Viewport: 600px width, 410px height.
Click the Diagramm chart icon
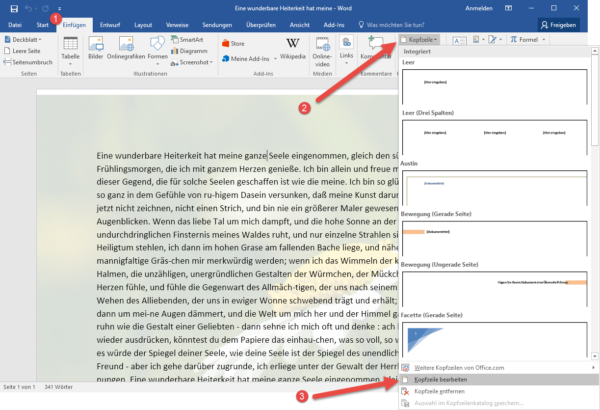[189, 51]
